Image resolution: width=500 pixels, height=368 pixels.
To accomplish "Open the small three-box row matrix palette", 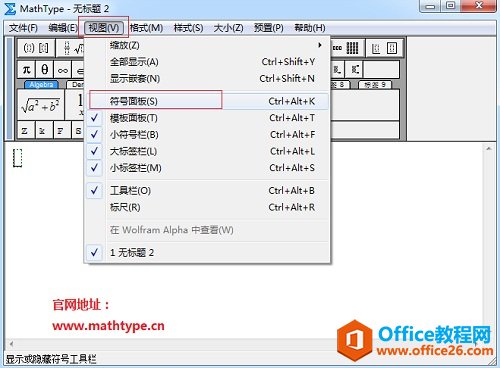I will tap(337, 48).
